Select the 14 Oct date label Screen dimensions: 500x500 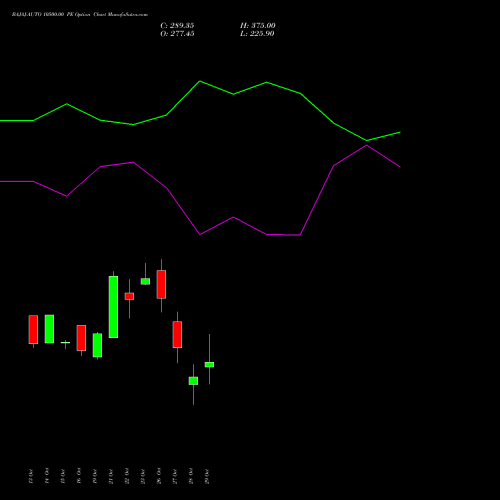[x=47, y=476]
